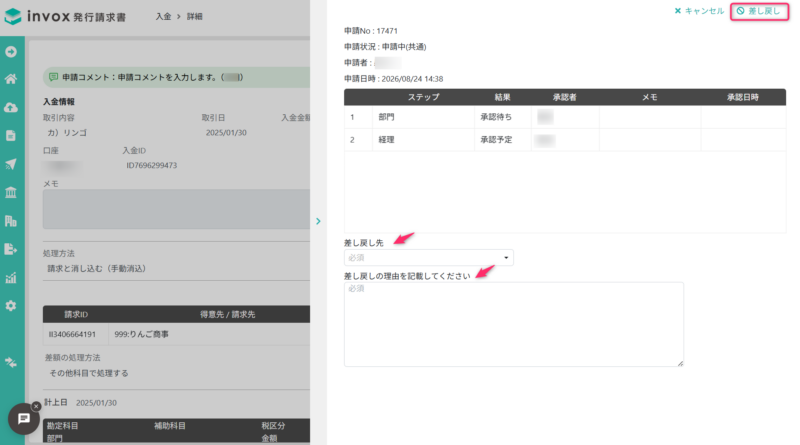Open the sidebar arrow-circle icon

point(11,52)
